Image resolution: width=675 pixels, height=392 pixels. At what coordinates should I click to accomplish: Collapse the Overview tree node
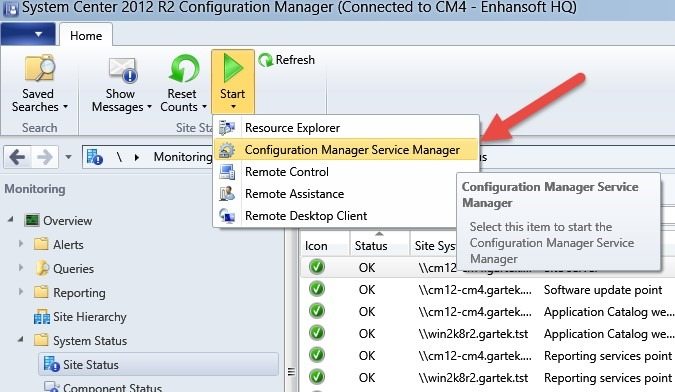11,220
